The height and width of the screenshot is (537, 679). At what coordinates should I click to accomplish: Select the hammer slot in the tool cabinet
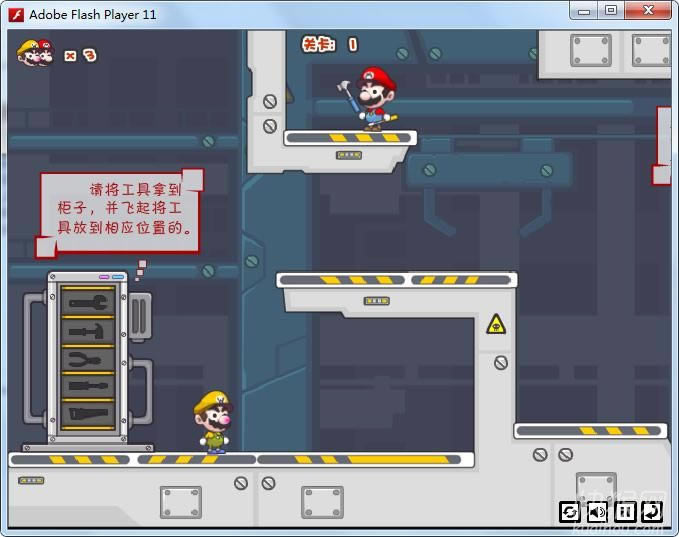click(x=88, y=331)
